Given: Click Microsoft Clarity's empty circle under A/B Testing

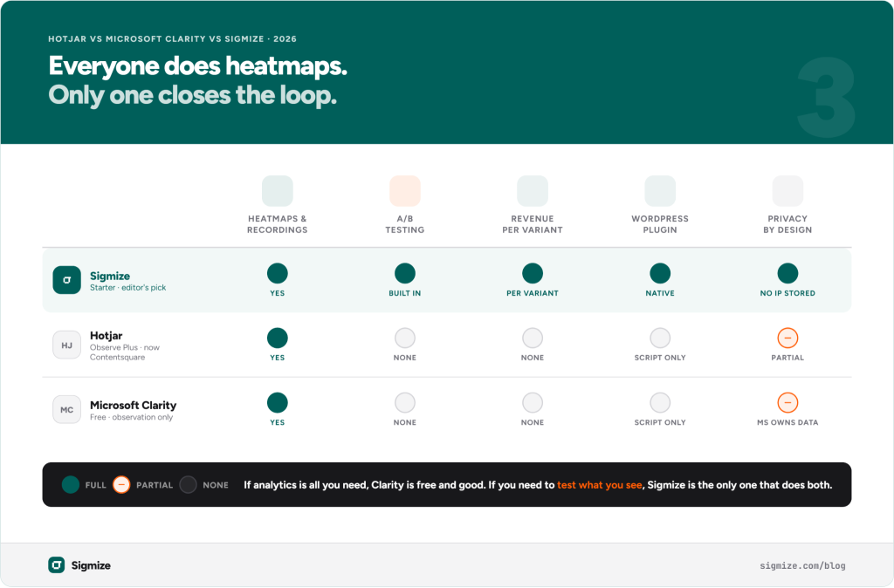Looking at the screenshot, I should tap(405, 403).
